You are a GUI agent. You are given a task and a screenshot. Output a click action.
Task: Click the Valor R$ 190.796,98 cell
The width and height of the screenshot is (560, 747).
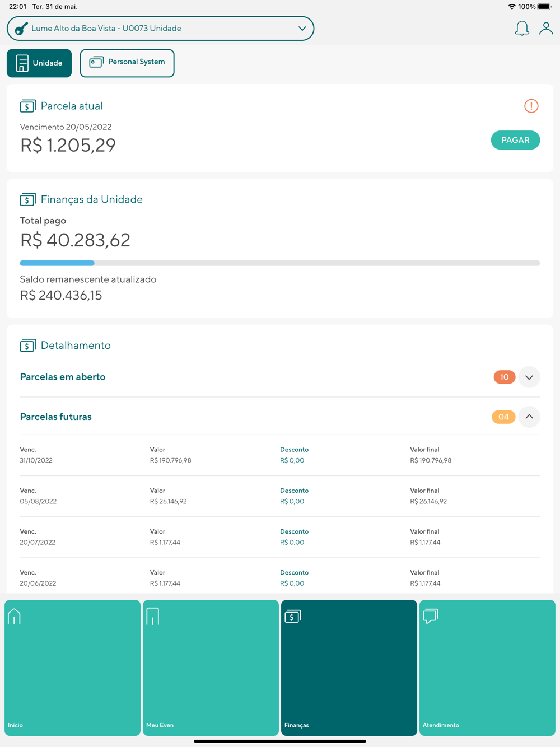[x=171, y=460]
